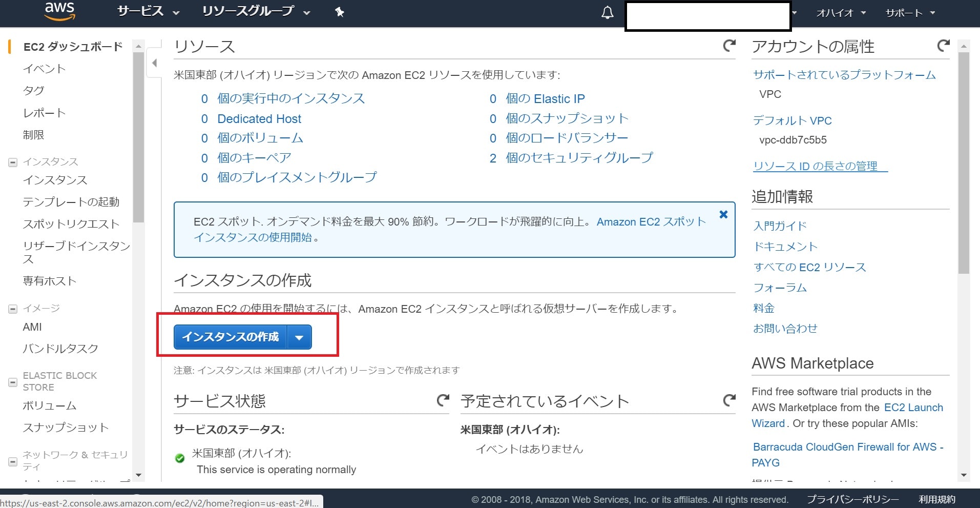Refresh the サービス状態 section
The width and height of the screenshot is (980, 508).
click(443, 400)
